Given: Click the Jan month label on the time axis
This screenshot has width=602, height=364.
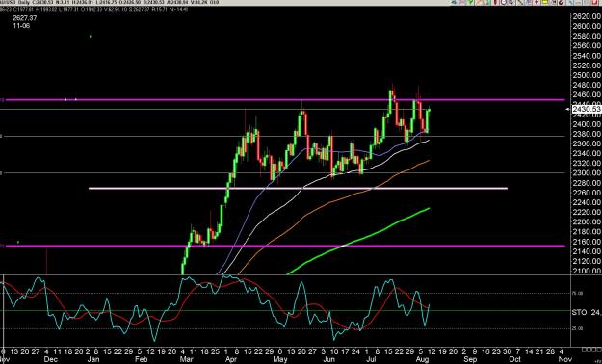Looking at the screenshot, I should click(93, 359).
